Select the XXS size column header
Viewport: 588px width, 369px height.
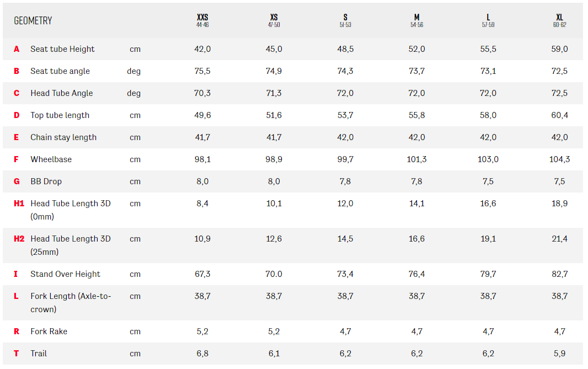pos(202,20)
